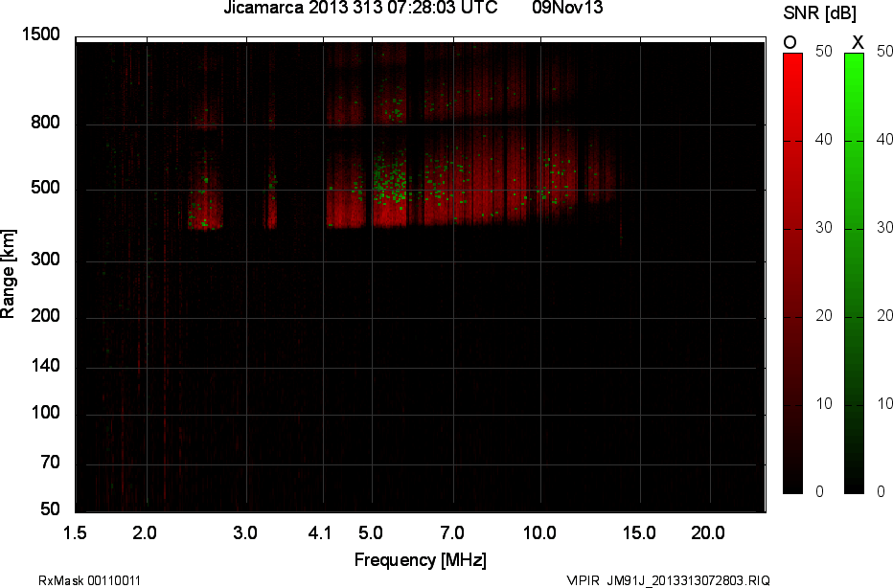Image resolution: width=893 pixels, height=588 pixels.
Task: Click the VIPIR .RIQ filename text
Action: 668,580
